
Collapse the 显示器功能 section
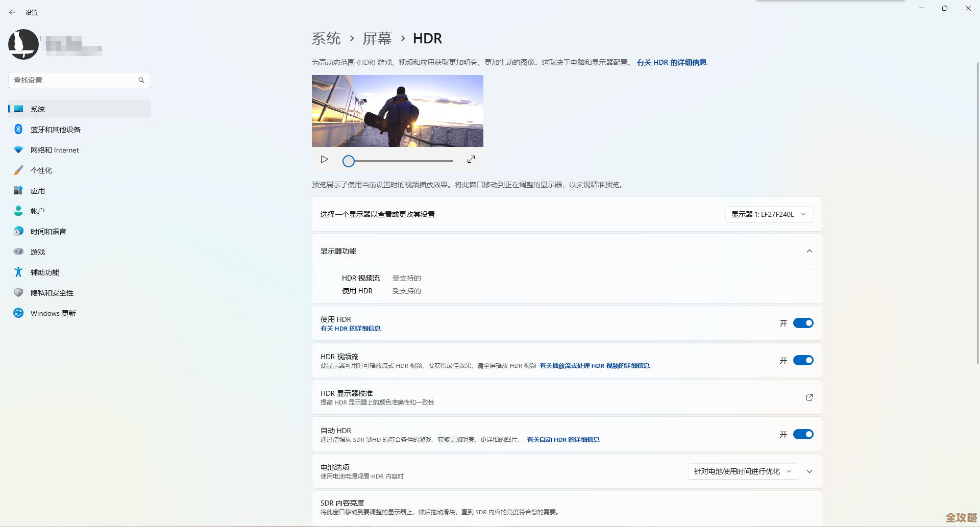[809, 251]
